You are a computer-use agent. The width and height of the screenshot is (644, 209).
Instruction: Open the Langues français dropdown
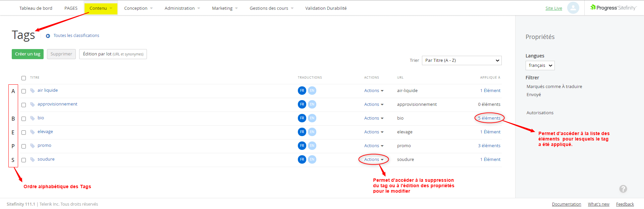pyautogui.click(x=540, y=66)
